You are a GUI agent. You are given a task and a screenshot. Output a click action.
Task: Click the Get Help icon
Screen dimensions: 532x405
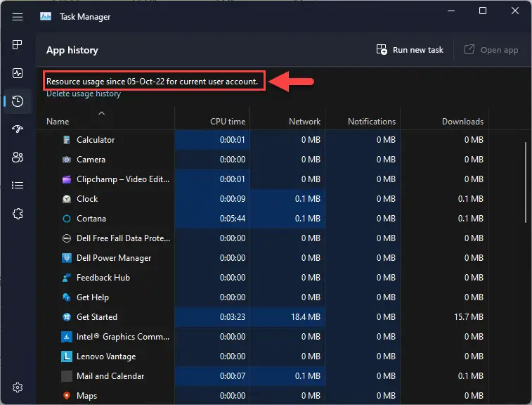[67, 297]
